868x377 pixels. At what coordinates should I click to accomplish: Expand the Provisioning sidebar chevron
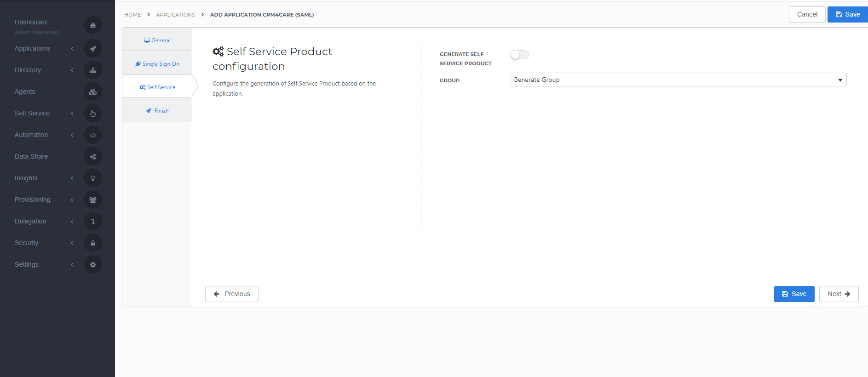(x=72, y=200)
